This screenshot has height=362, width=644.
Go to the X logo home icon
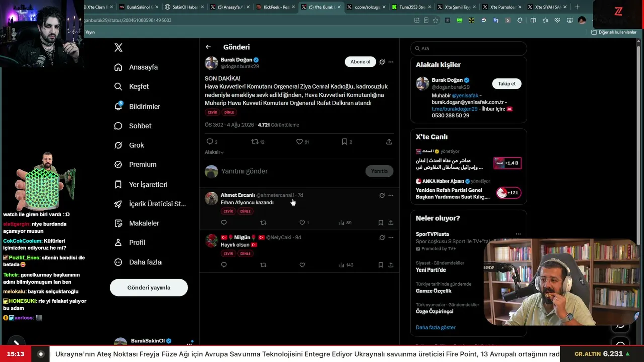118,48
